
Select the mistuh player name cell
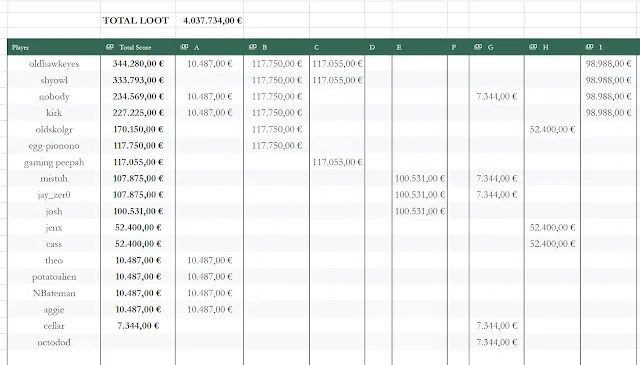pyautogui.click(x=54, y=178)
